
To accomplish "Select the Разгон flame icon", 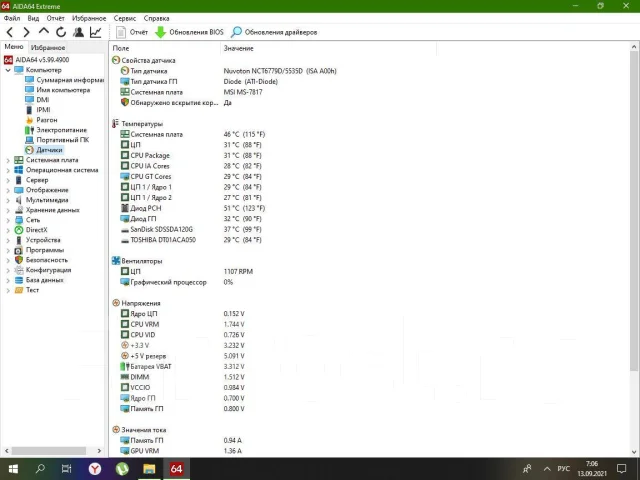I will tap(29, 120).
